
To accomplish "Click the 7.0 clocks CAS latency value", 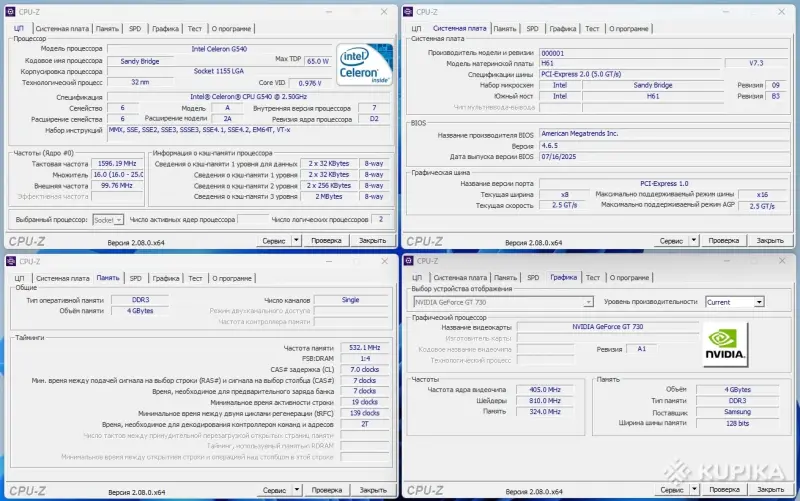I will click(x=364, y=369).
